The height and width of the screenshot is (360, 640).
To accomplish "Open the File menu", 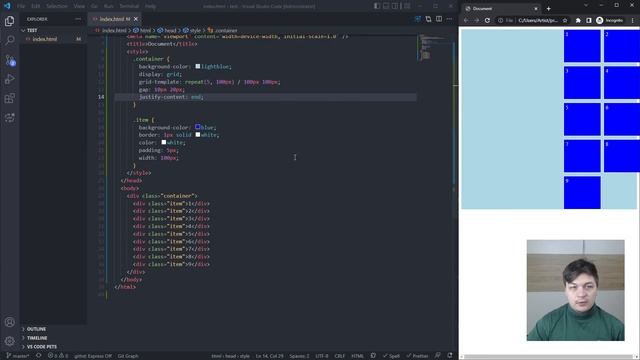I will [x=21, y=7].
